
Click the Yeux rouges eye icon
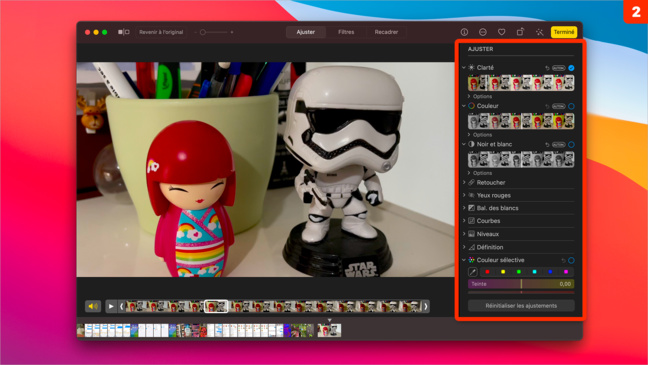click(x=472, y=195)
